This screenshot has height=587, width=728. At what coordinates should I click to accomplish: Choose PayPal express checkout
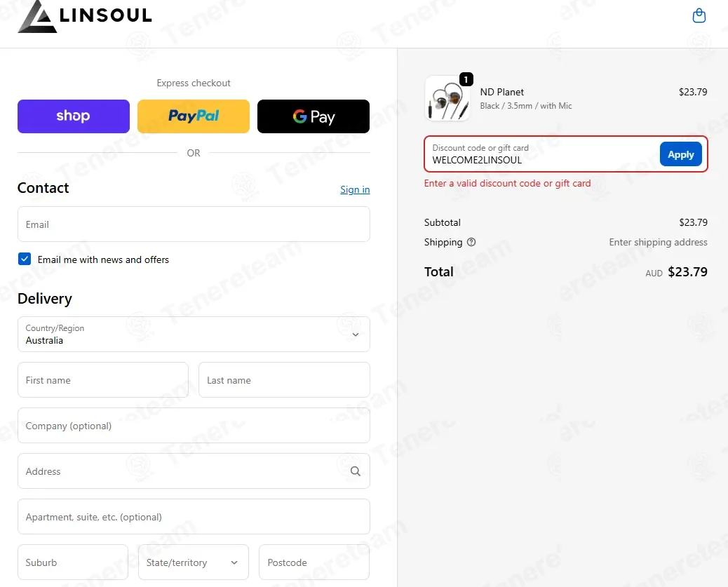click(x=194, y=116)
